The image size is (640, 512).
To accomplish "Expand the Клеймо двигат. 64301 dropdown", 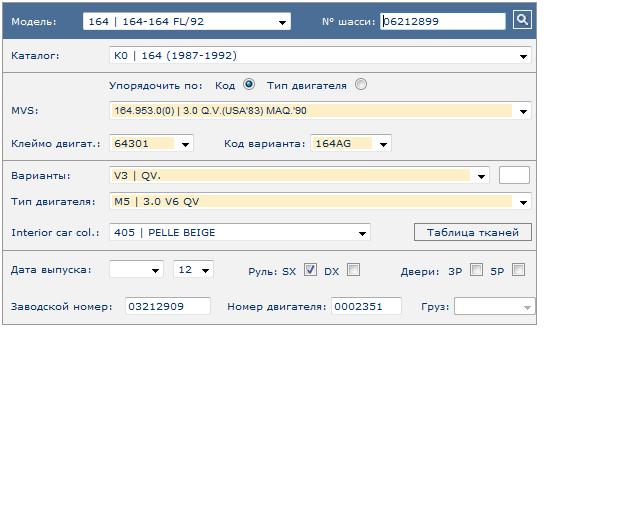I will 151,143.
